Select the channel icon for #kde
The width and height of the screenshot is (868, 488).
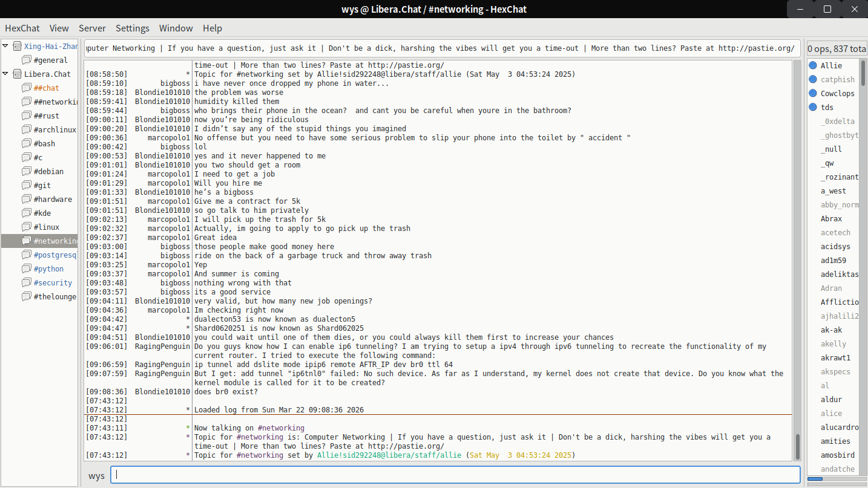(x=26, y=213)
